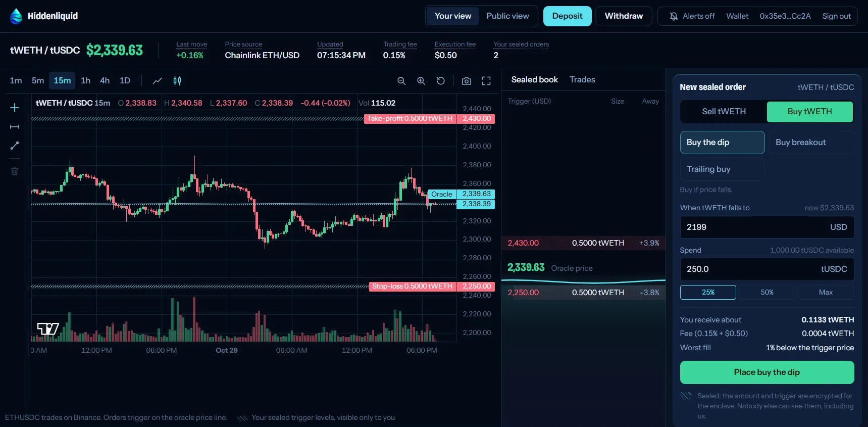Image resolution: width=868 pixels, height=427 pixels.
Task: Zoom out the chart with the minus magnifier
Action: pos(401,81)
